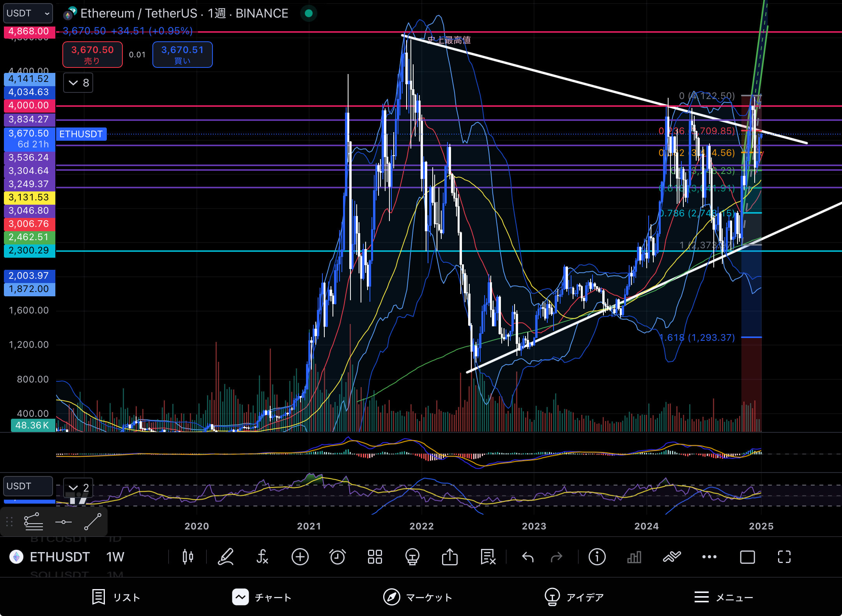
Task: Open the アイデア tab
Action: tap(574, 597)
